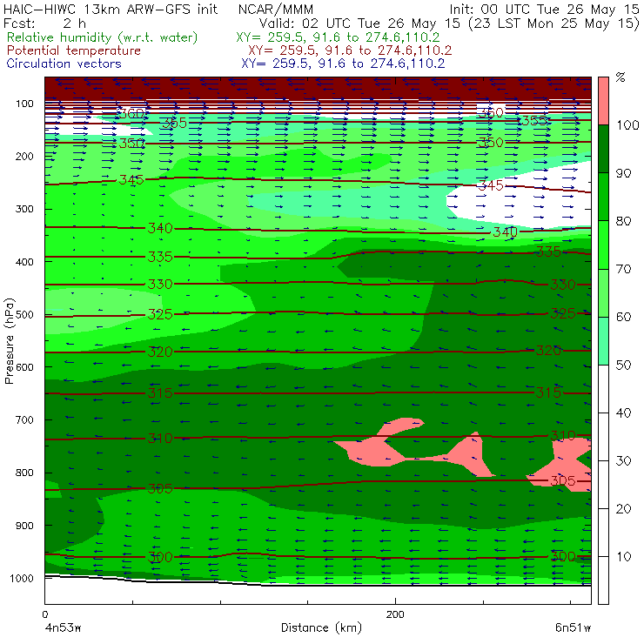Viewport: 644px width, 644px height.
Task: Click the '70' colorbar tick label
Action: coord(623,269)
